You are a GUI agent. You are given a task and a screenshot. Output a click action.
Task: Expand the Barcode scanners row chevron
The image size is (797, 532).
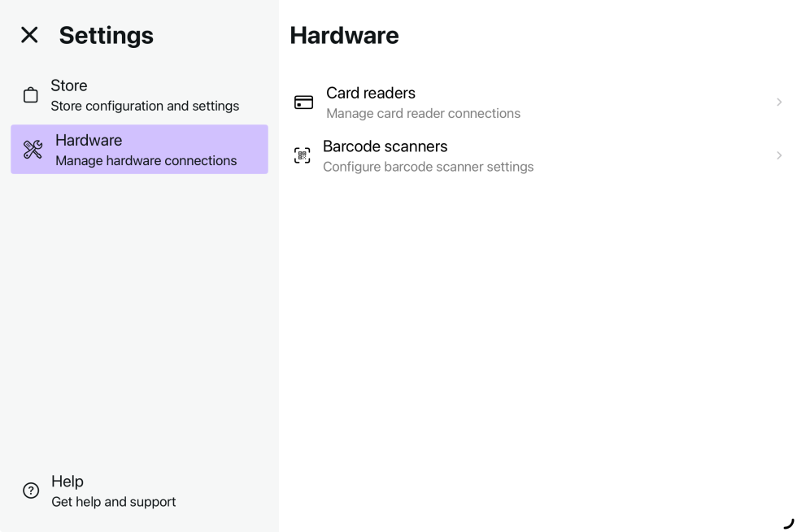[779, 155]
